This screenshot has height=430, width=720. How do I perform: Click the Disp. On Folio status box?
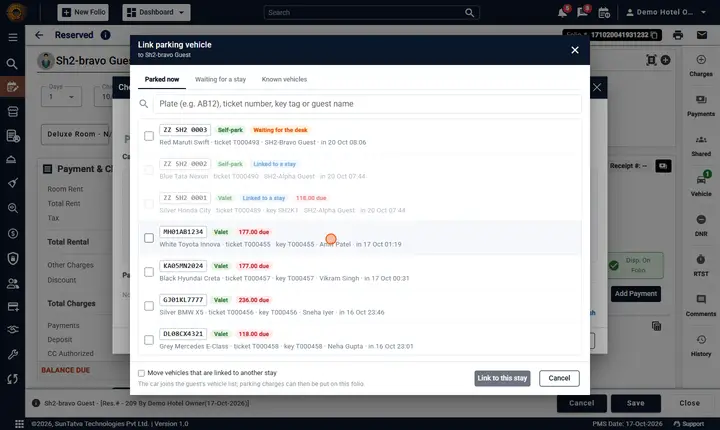pyautogui.click(x=636, y=265)
